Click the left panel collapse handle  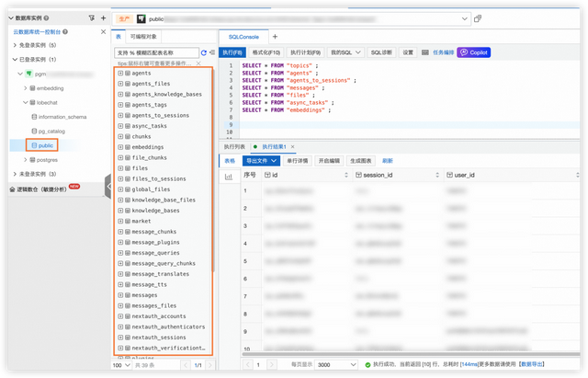108,186
